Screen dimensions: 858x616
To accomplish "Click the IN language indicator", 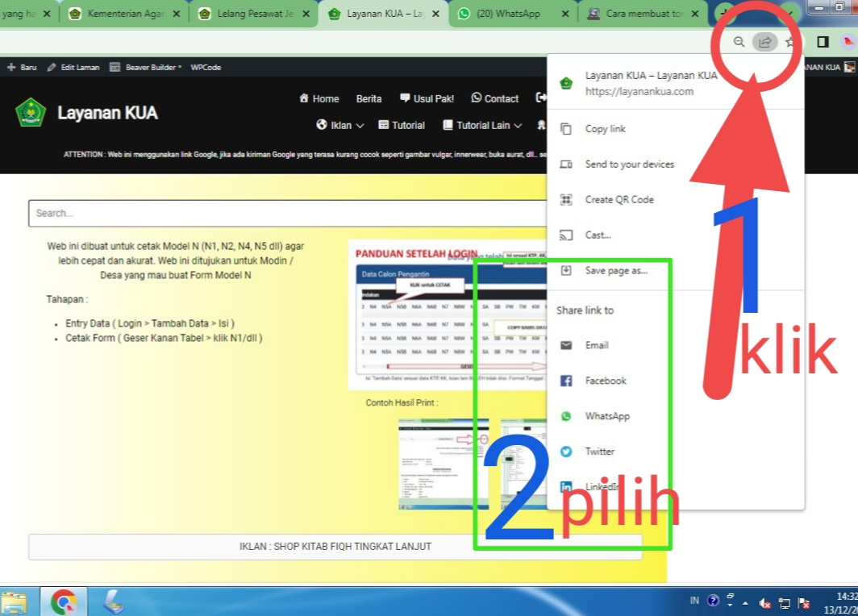I will 694,601.
